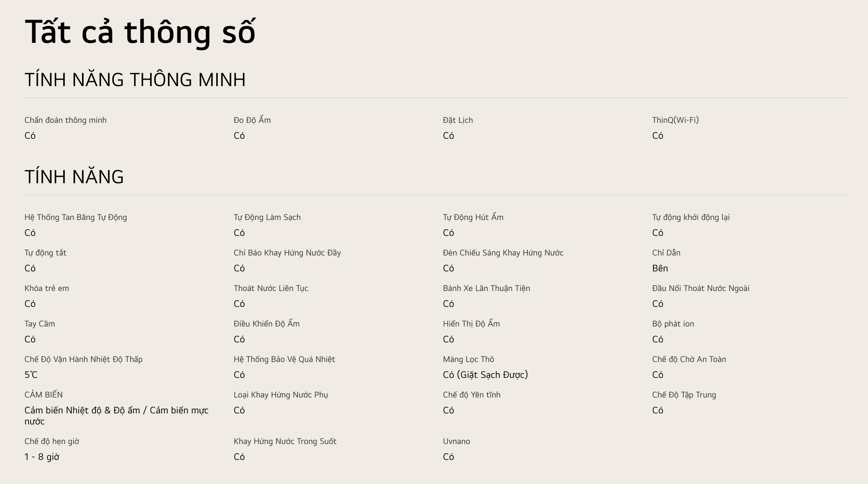Click the 'TÍNH NĂNG' section heading

tap(74, 177)
